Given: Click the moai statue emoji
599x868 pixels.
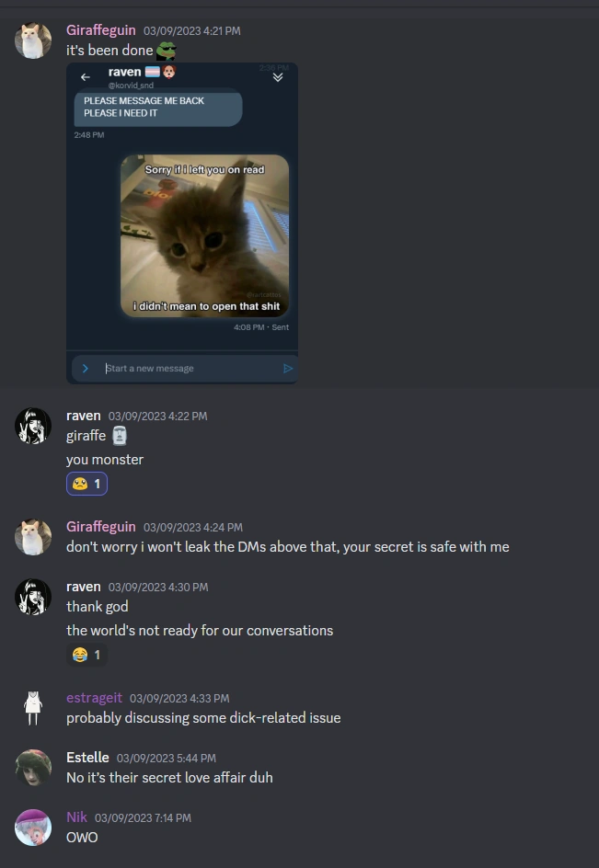Looking at the screenshot, I should (x=119, y=436).
